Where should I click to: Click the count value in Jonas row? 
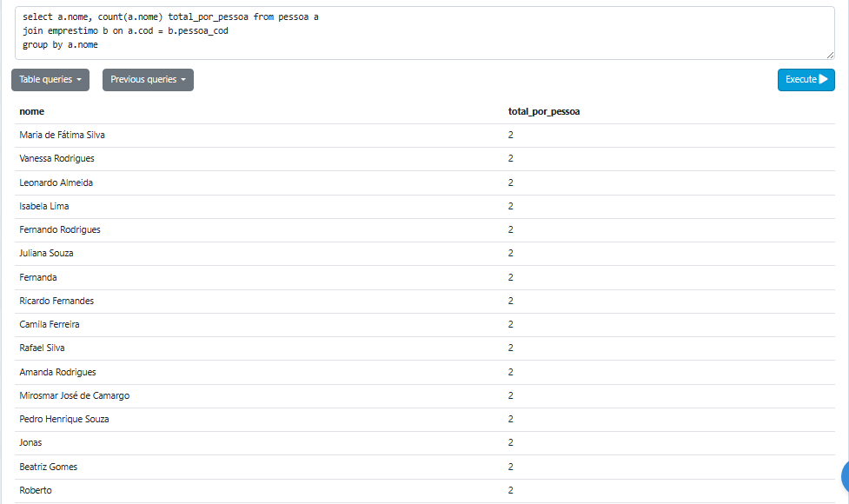point(511,443)
